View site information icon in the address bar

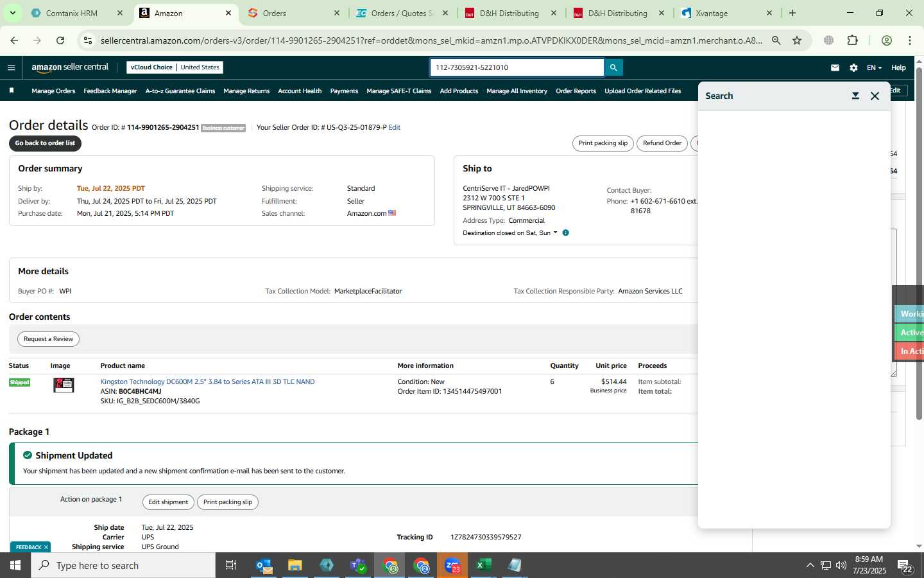pyautogui.click(x=88, y=40)
